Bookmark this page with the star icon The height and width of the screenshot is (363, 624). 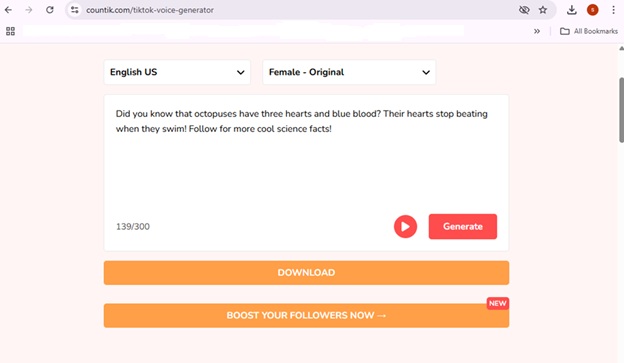543,10
